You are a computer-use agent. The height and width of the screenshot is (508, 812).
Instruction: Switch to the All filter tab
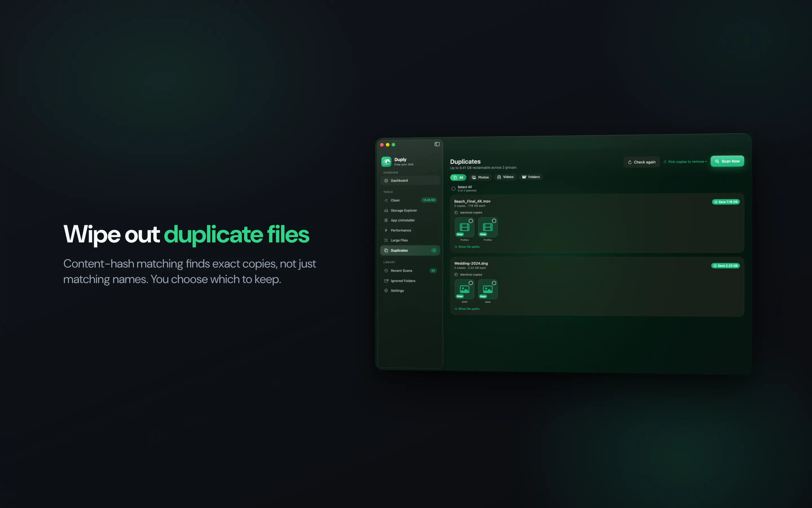(x=458, y=178)
